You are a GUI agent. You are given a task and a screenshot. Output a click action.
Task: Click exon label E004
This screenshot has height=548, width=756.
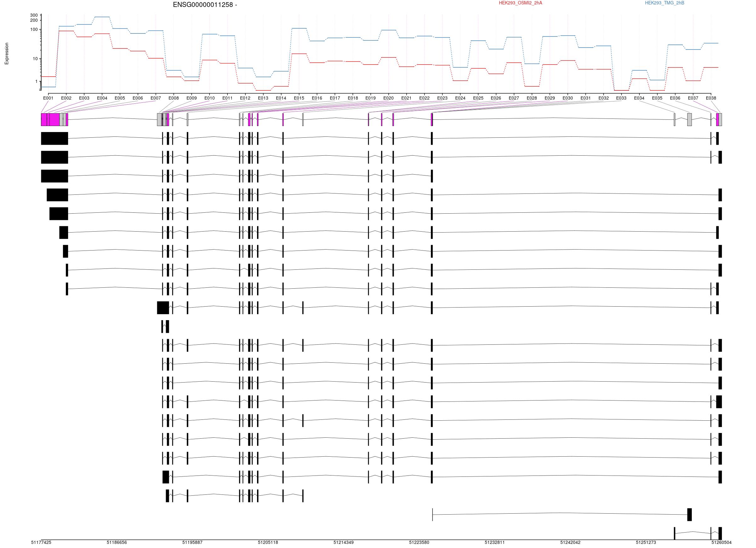tap(102, 98)
